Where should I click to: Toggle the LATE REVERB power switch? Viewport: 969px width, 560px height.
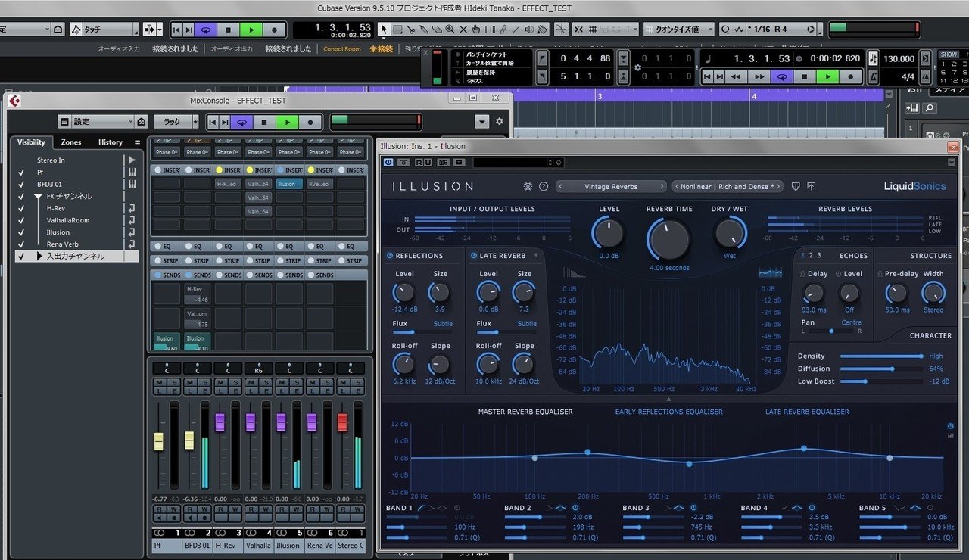[473, 256]
